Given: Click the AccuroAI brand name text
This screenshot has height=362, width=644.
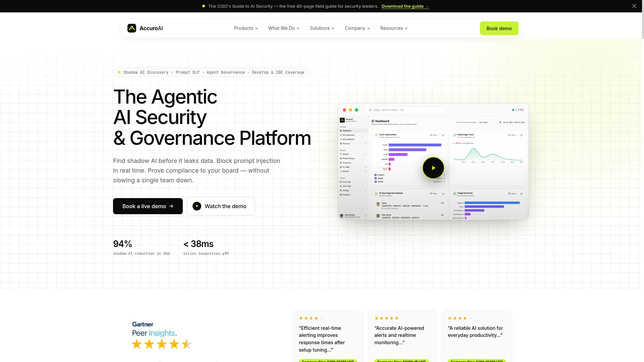Looking at the screenshot, I should pos(151,28).
